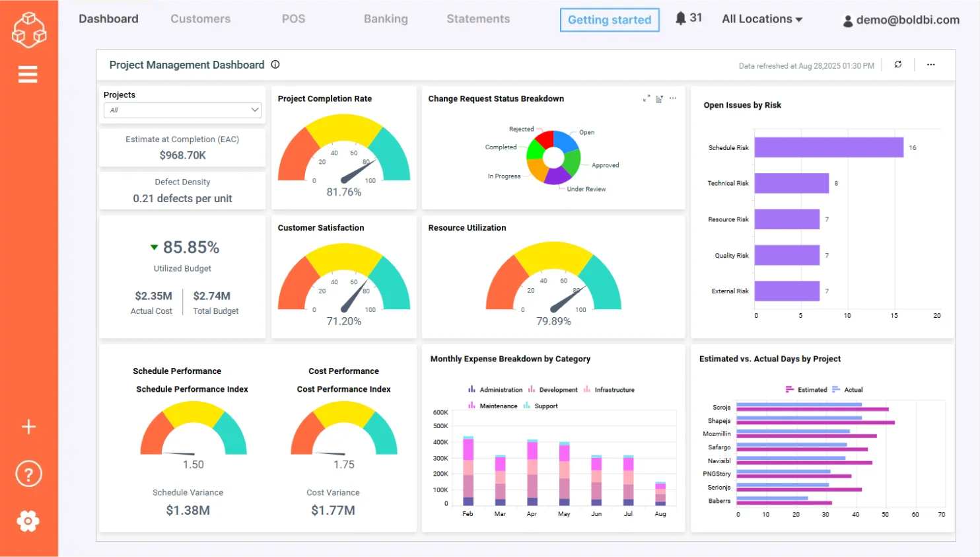Screen dimensions: 980x557
Task: Open the hamburger menu in the sidebar
Action: 28,74
